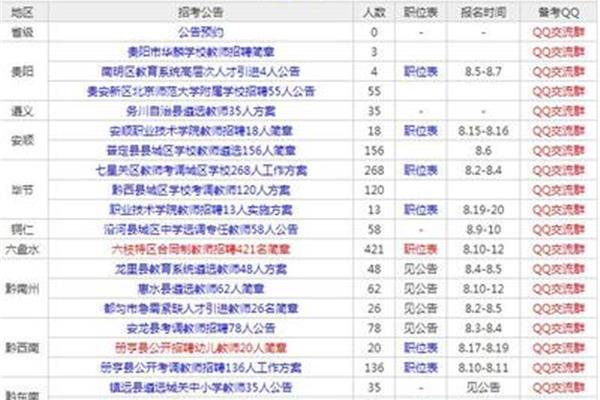Viewport: 600px width, 400px height.
Task: Select the 招考公告 column header
Action: pos(201,13)
